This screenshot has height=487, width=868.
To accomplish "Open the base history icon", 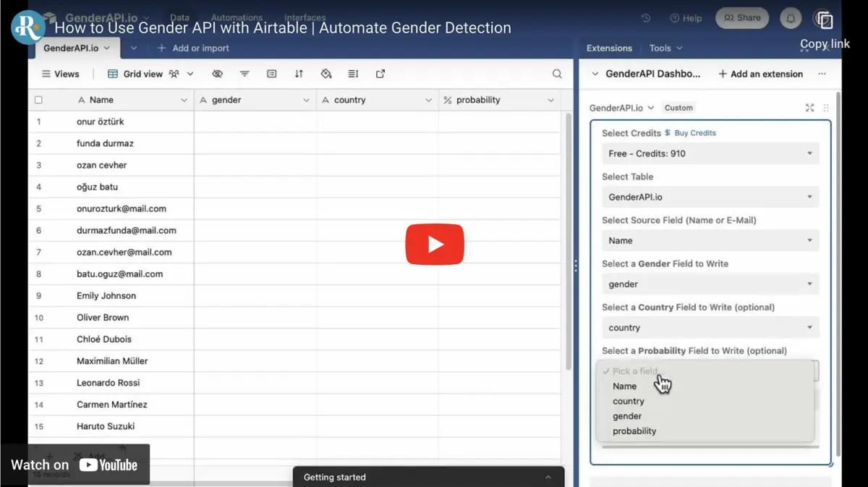I will 646,18.
